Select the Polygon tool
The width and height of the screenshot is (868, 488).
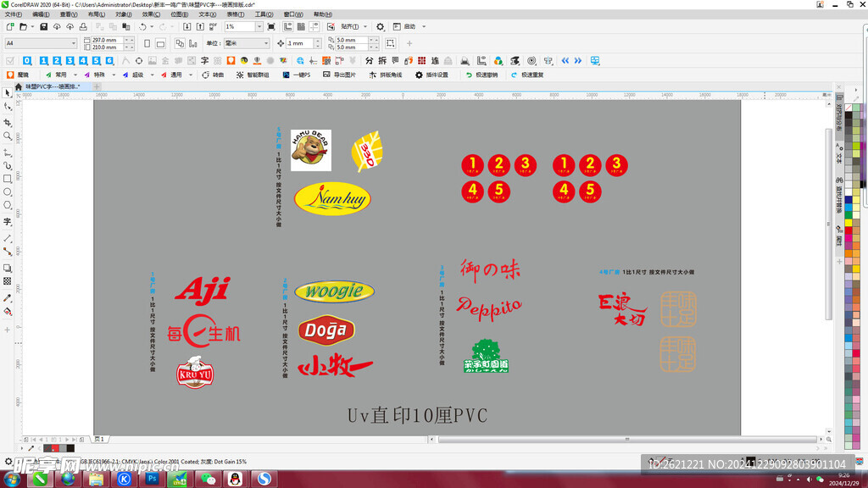tap(7, 205)
